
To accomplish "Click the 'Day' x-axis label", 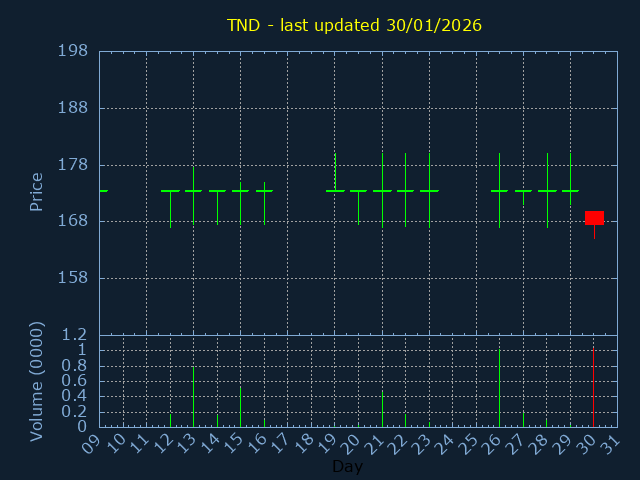I will [347, 467].
